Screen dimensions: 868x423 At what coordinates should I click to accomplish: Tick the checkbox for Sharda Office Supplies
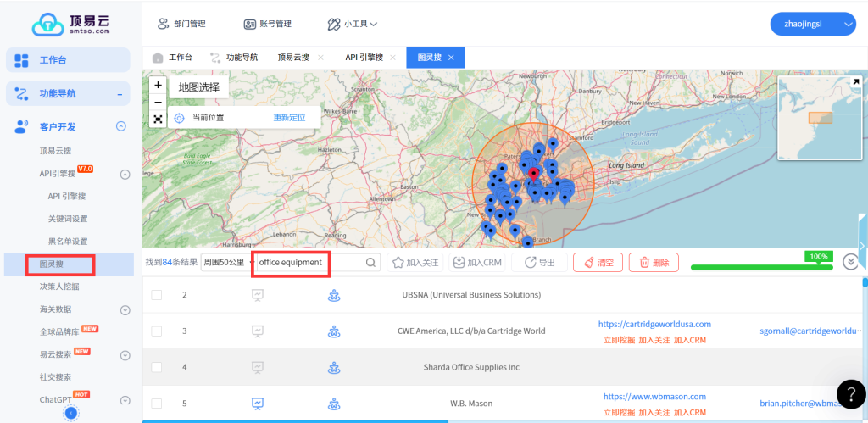point(156,367)
